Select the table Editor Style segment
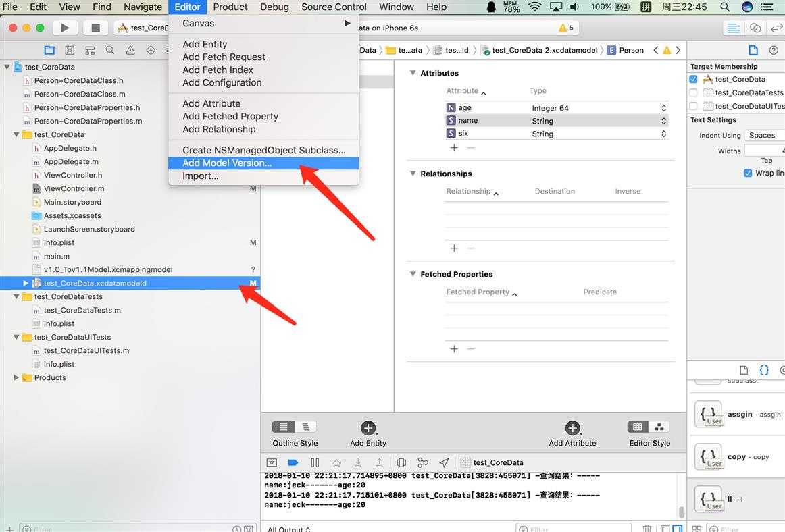 637,427
